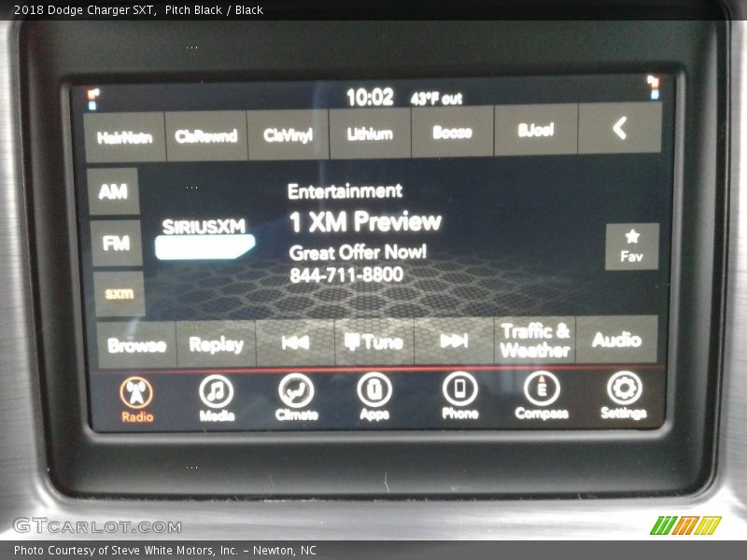Viewport: 747px width, 560px height.
Task: Open the Phone icon
Action: click(459, 395)
